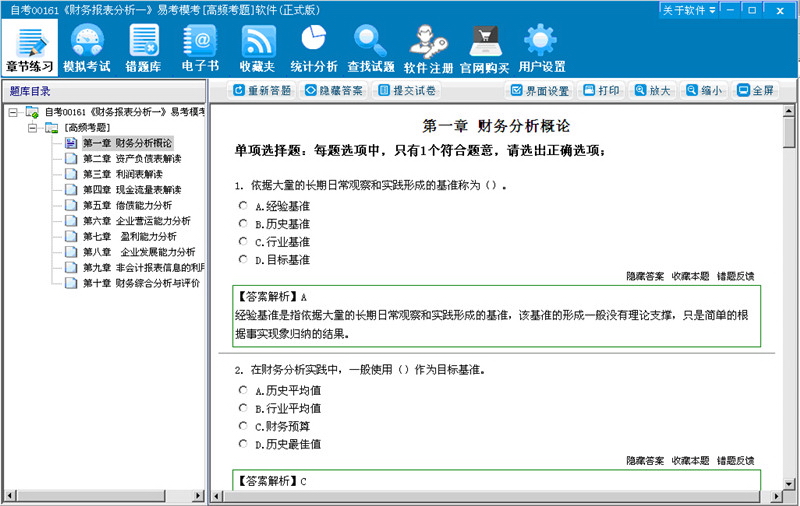Select chapter 第十章 财务综合分析与评价
The width and height of the screenshot is (800, 506).
pyautogui.click(x=141, y=283)
